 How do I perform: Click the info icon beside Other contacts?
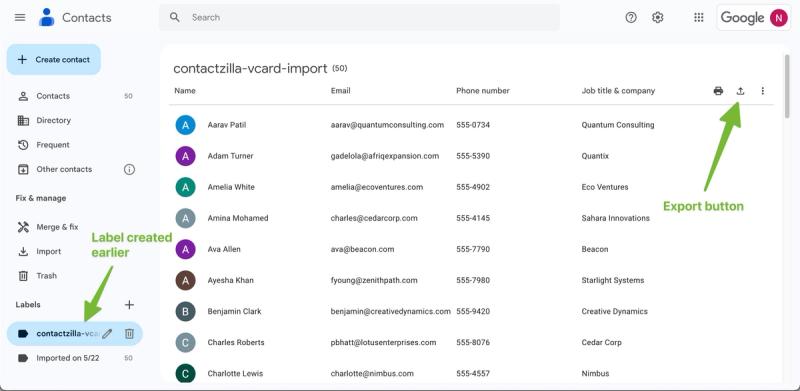[x=130, y=169]
